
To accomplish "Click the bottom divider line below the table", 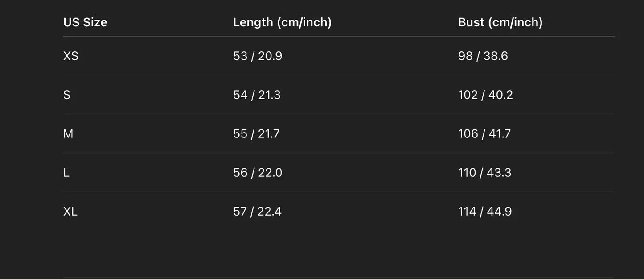I will click(x=339, y=277).
